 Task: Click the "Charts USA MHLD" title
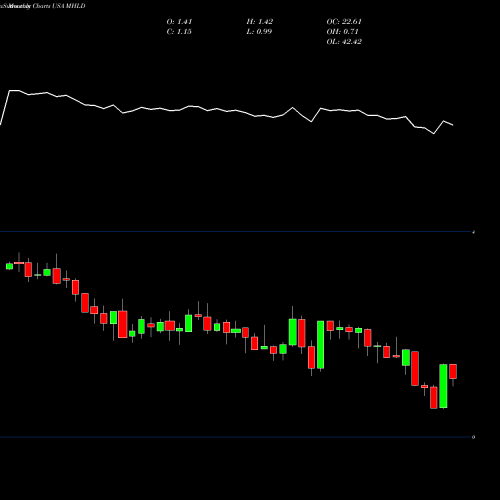[x=59, y=6]
